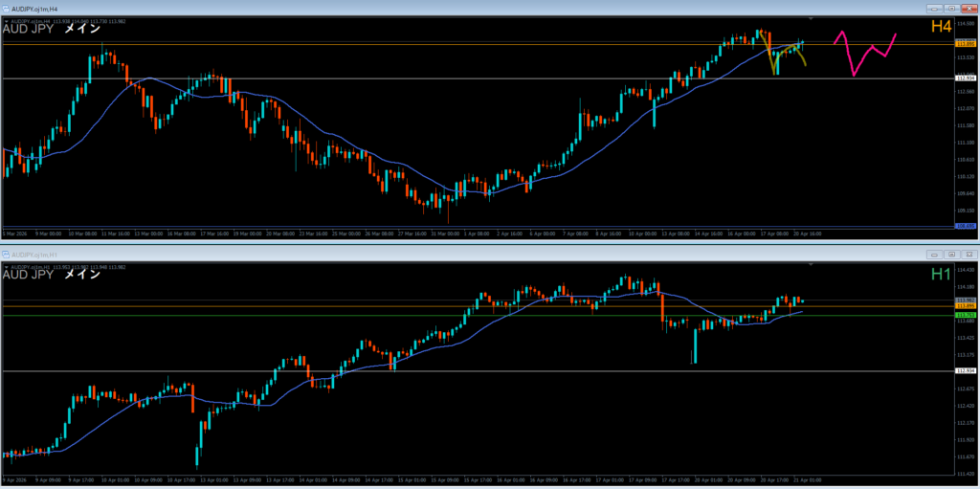980x489 pixels.
Task: Click the orange H4 timeframe label
Action: pyautogui.click(x=943, y=27)
